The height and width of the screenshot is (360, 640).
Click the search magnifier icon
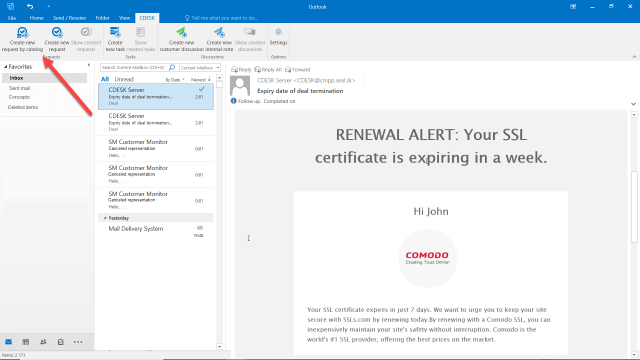[172, 67]
